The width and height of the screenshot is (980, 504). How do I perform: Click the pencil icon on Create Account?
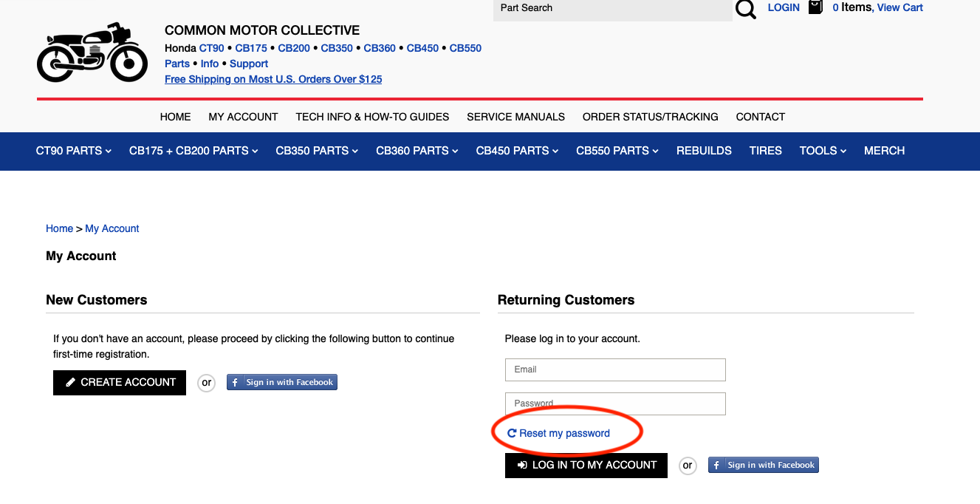click(x=70, y=382)
